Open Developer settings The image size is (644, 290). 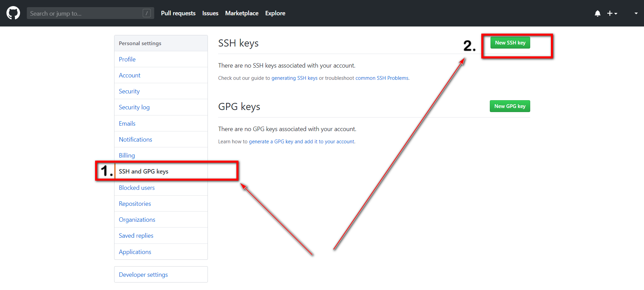click(x=143, y=275)
